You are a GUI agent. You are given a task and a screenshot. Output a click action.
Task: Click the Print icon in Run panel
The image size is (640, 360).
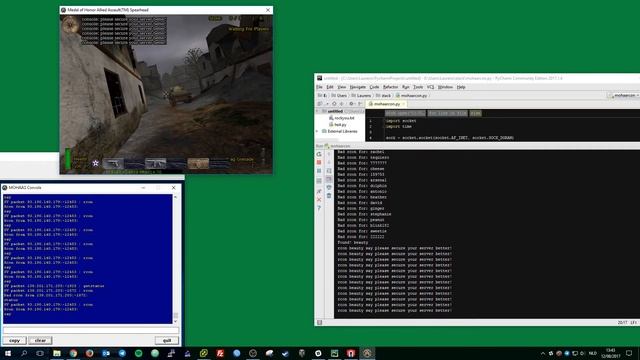click(x=329, y=187)
